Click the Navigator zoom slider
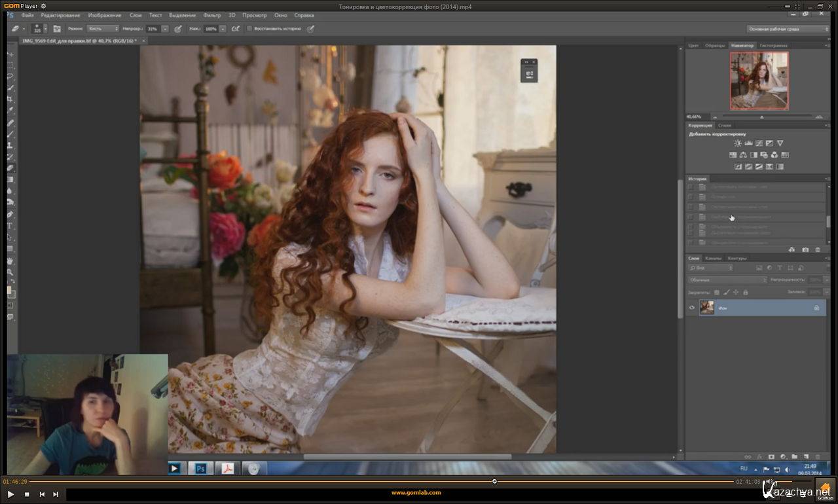The width and height of the screenshot is (838, 504). pyautogui.click(x=761, y=117)
